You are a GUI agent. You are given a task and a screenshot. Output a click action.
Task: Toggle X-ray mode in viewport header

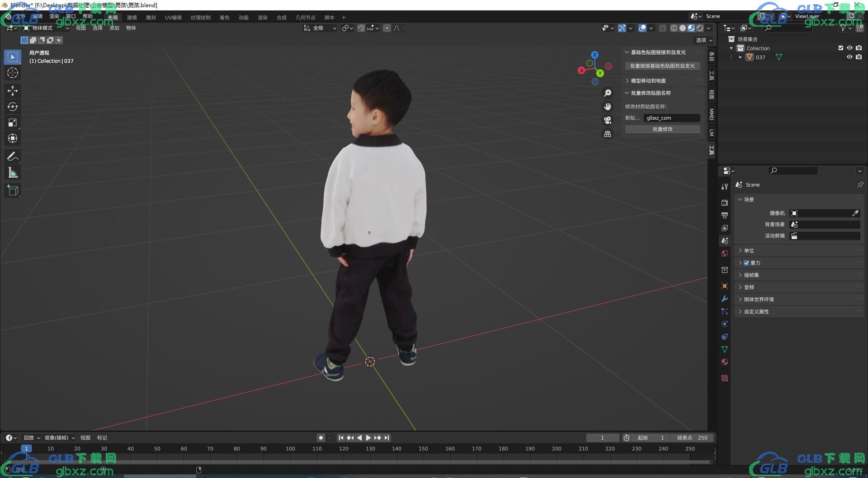(662, 28)
